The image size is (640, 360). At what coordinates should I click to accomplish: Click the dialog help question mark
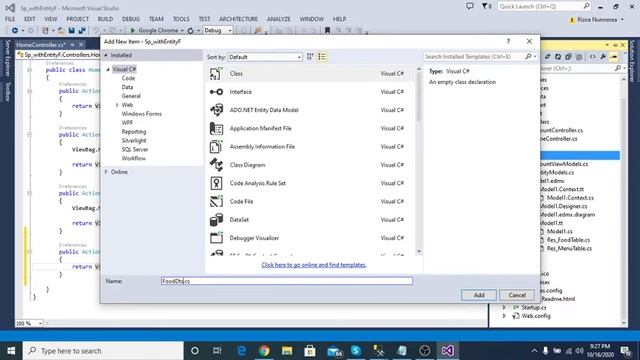[508, 41]
